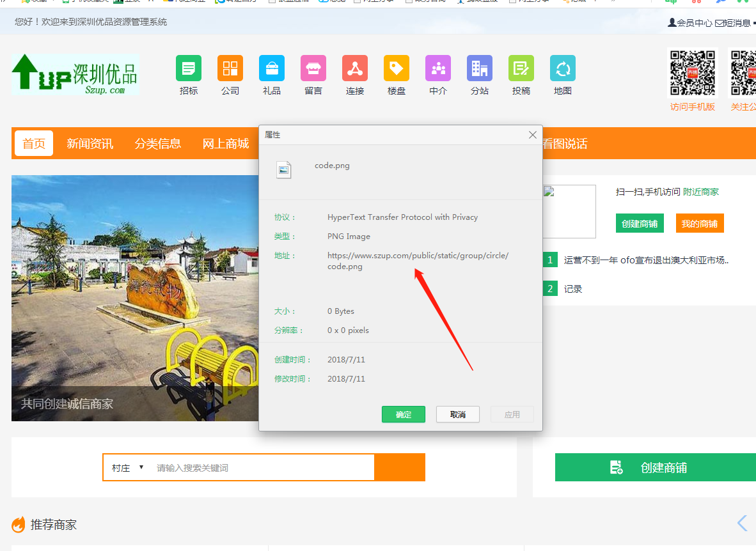Viewport: 756px width, 551px height.
Task: Switch to the 新闻资讯 nav tab
Action: [90, 144]
